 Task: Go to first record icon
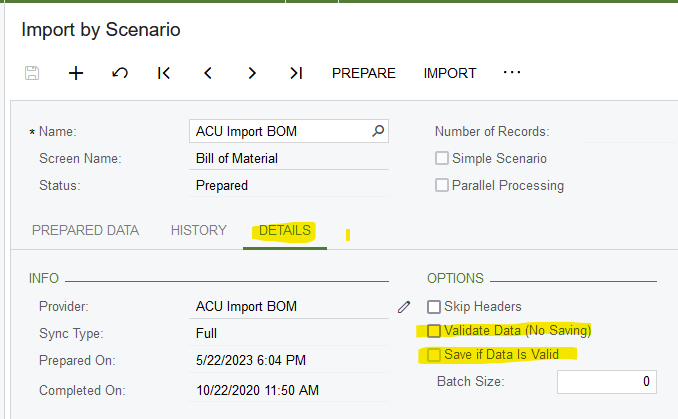164,73
